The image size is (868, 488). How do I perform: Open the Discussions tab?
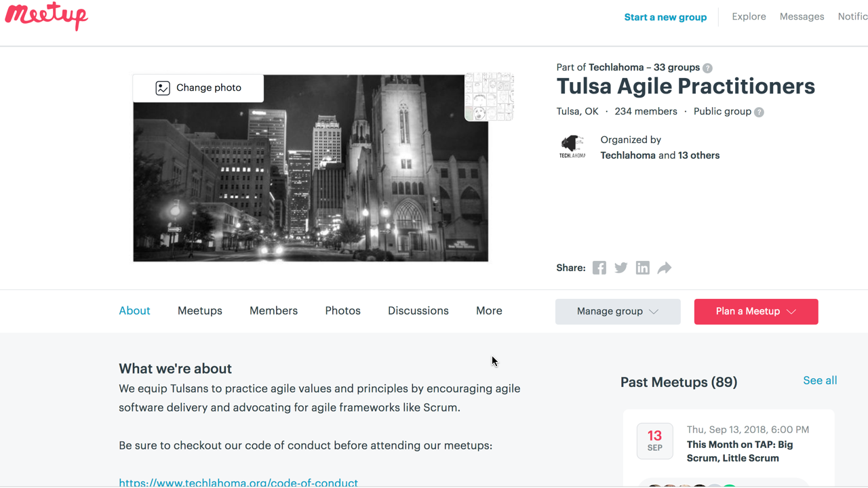418,310
